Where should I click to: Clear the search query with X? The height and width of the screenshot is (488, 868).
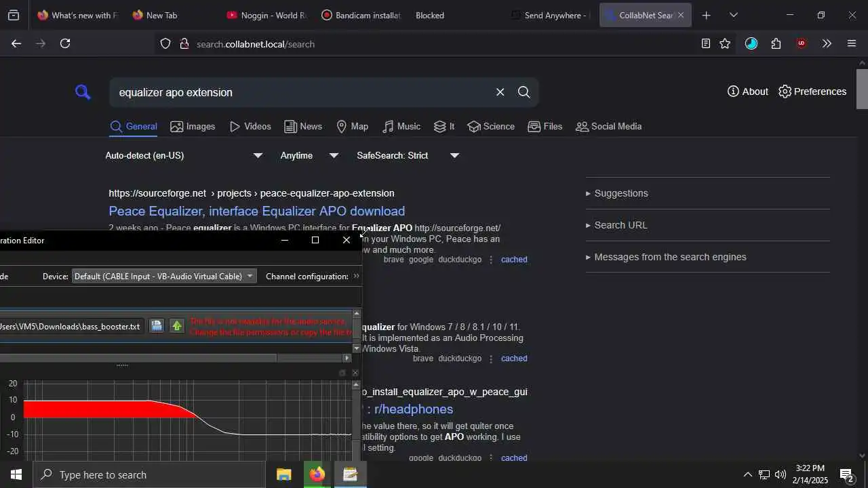coord(500,92)
